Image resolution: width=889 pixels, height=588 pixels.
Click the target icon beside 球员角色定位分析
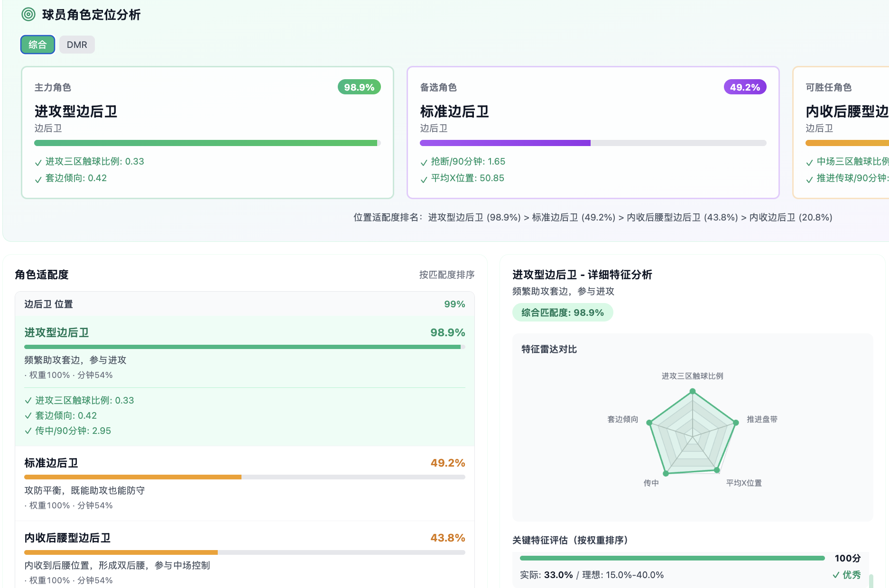[x=28, y=14]
